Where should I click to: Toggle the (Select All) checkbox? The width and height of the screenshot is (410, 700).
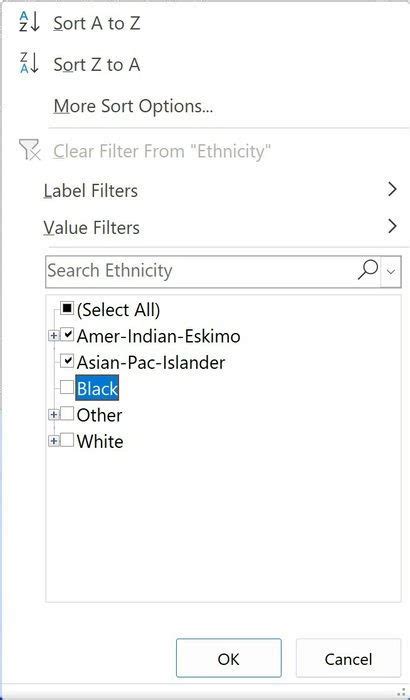(67, 308)
